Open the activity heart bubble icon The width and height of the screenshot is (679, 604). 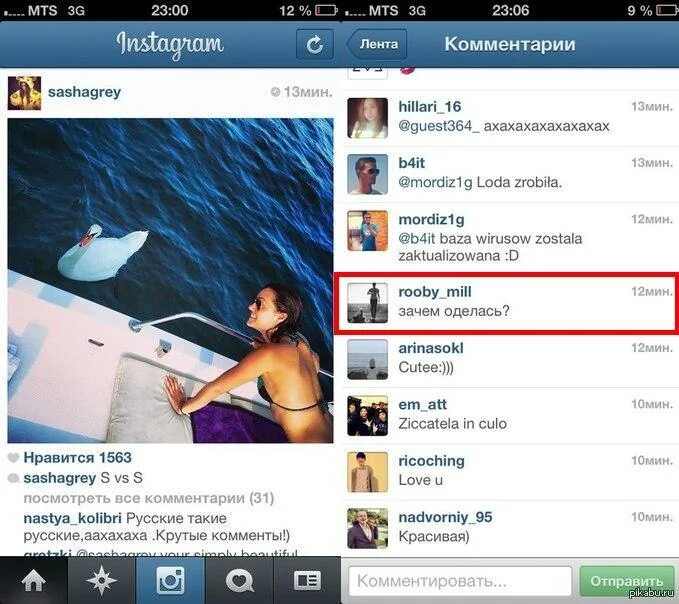tap(239, 580)
